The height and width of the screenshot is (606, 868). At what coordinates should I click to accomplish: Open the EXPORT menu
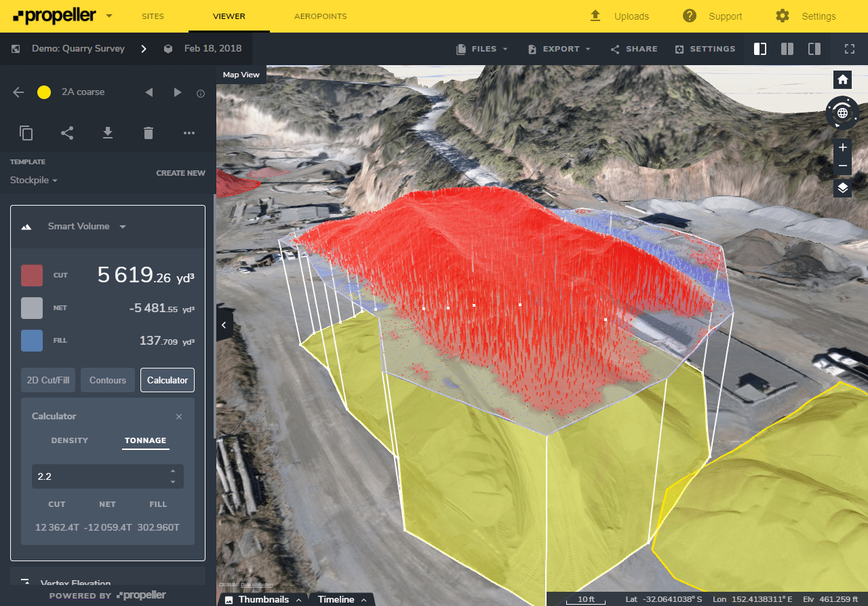[x=558, y=48]
